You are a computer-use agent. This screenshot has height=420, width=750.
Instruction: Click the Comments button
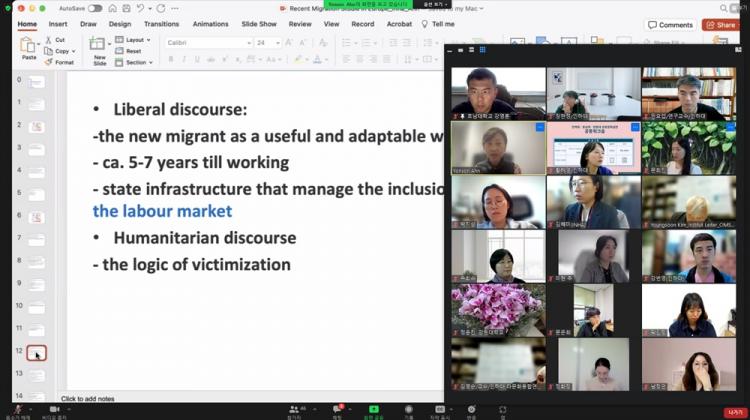click(670, 25)
